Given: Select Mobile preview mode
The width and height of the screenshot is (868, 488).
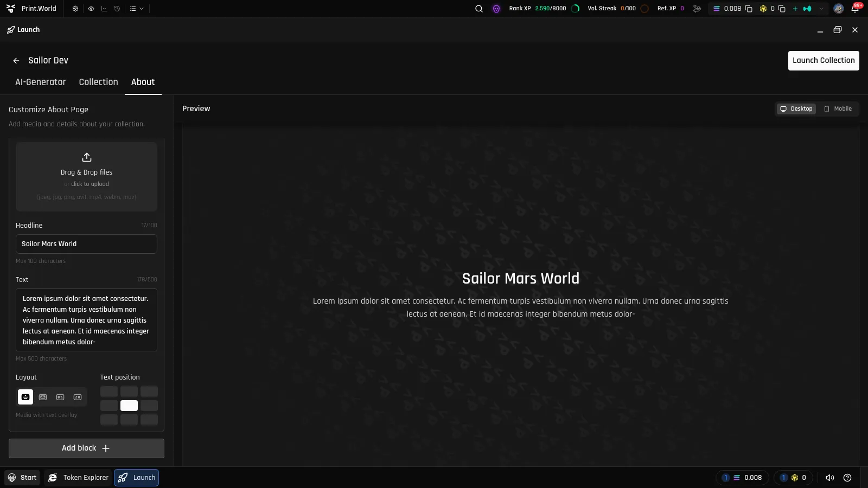Looking at the screenshot, I should (838, 109).
